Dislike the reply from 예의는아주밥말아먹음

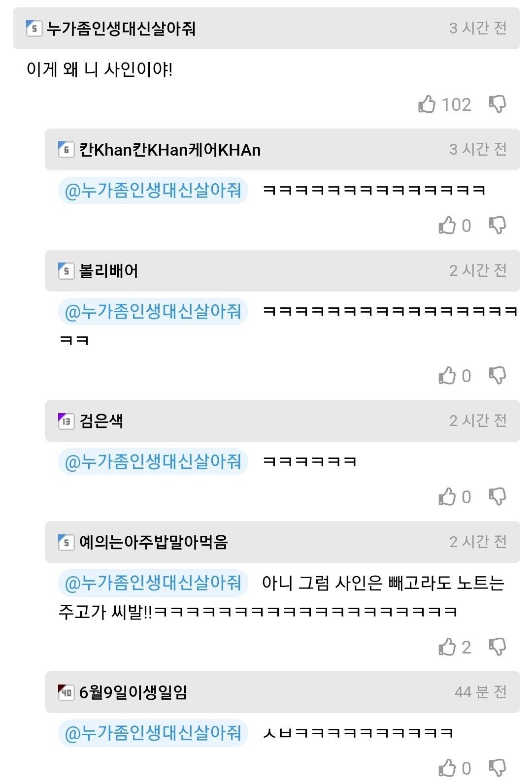498,647
